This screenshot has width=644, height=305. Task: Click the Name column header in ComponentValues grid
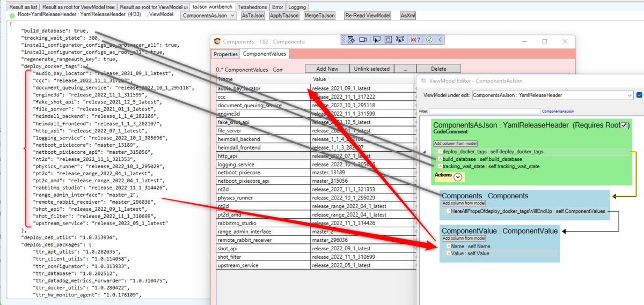pos(263,79)
